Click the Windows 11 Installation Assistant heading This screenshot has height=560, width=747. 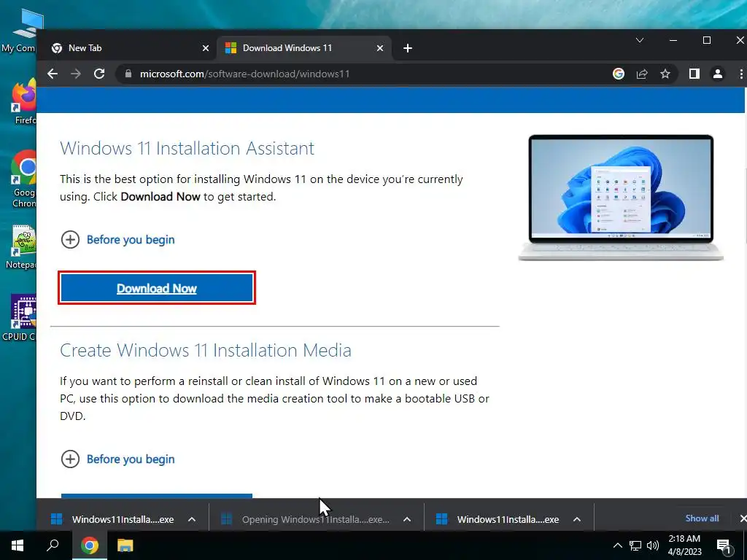coord(187,148)
